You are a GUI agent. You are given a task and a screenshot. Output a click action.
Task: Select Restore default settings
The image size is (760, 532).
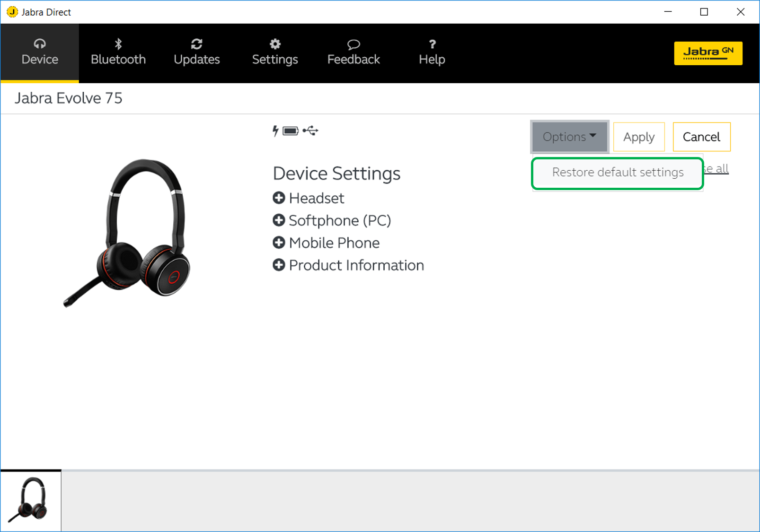pyautogui.click(x=618, y=173)
